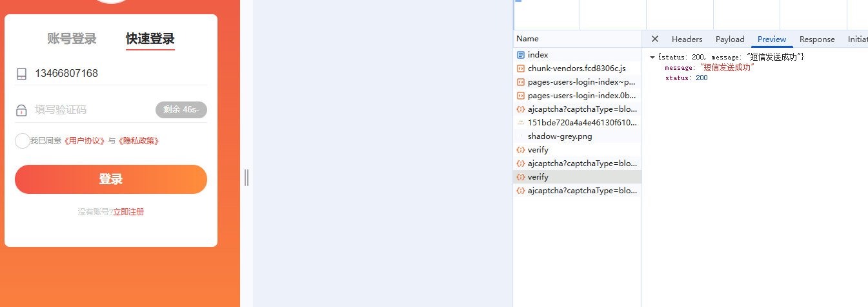The width and height of the screenshot is (868, 307).
Task: Click the panel resize handle divider
Action: 247,177
